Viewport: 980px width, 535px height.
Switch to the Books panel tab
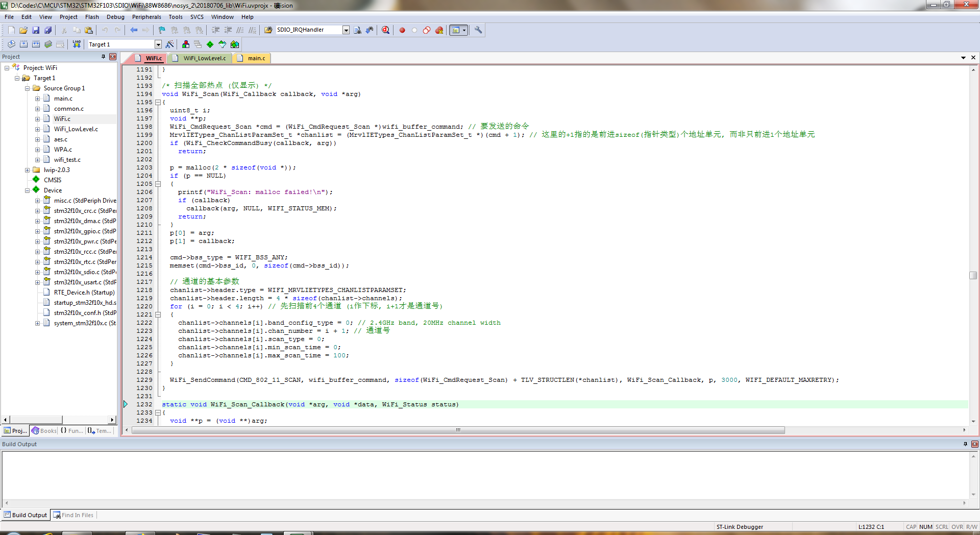[44, 431]
